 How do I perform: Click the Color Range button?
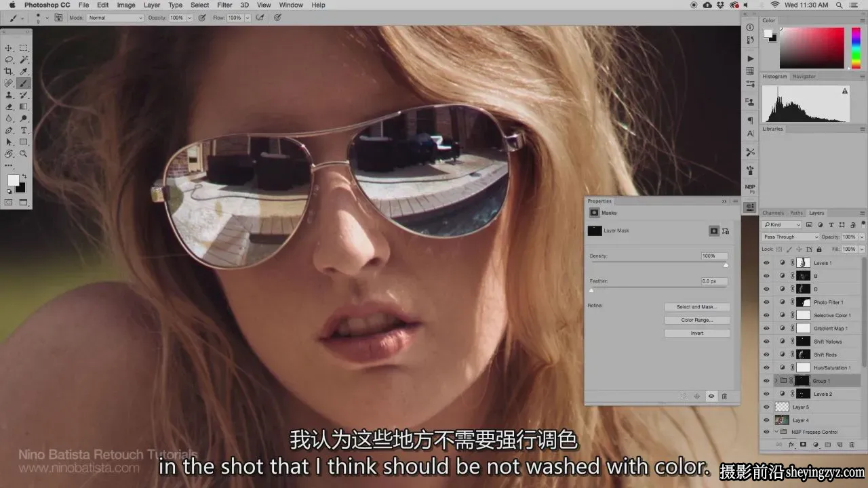click(x=696, y=320)
